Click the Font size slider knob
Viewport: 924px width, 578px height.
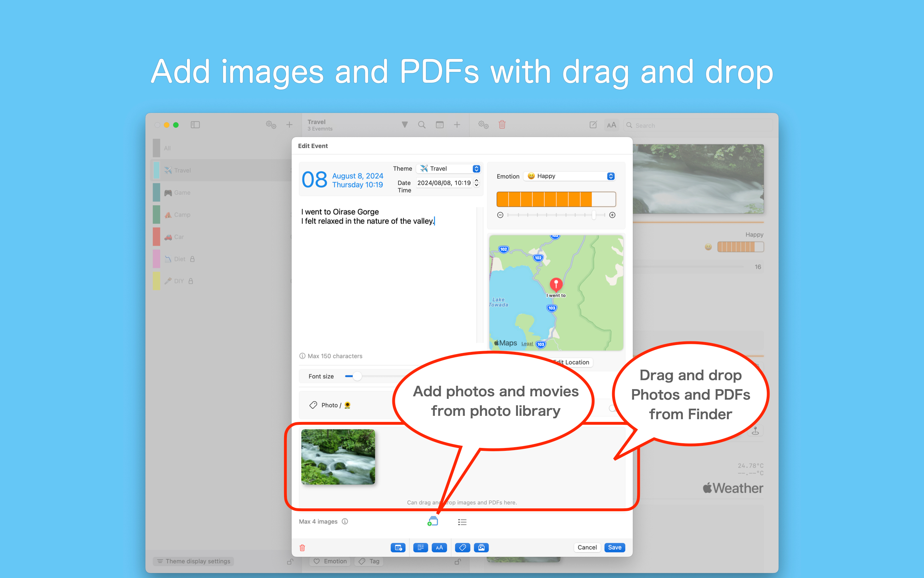[357, 376]
